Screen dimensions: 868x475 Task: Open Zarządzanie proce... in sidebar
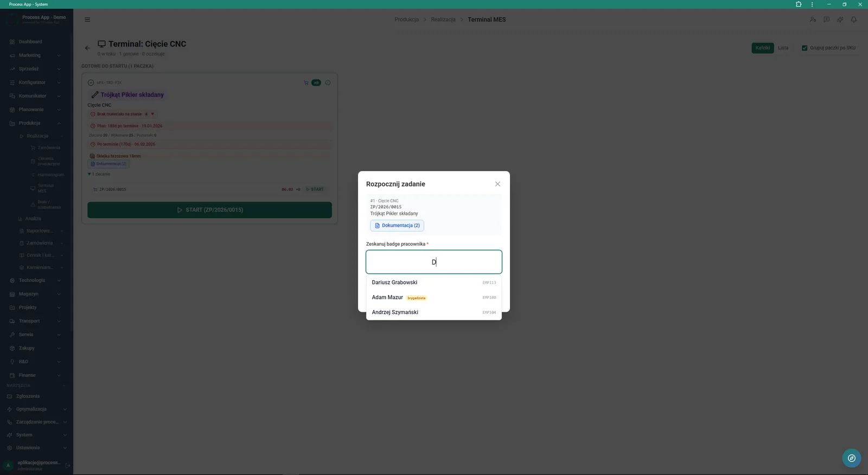(37, 422)
